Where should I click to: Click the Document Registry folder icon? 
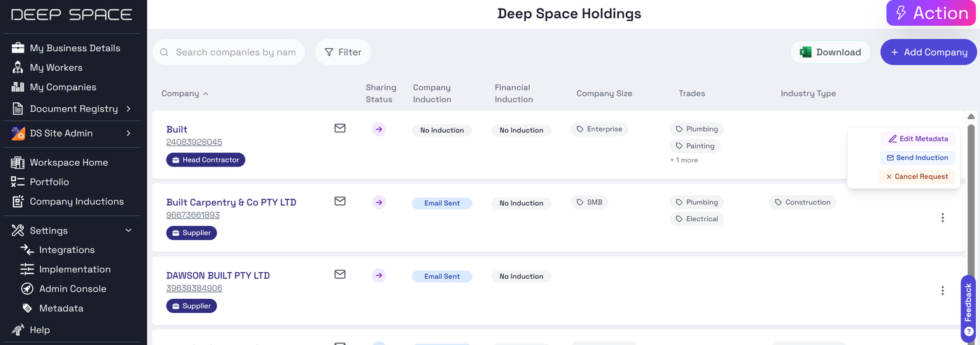(18, 109)
